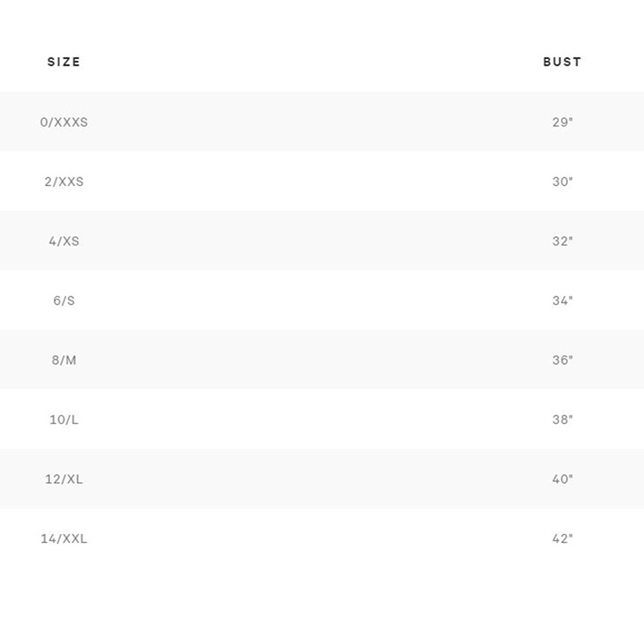This screenshot has height=644, width=644.
Task: Click the 40" bust measurement
Action: click(x=563, y=479)
